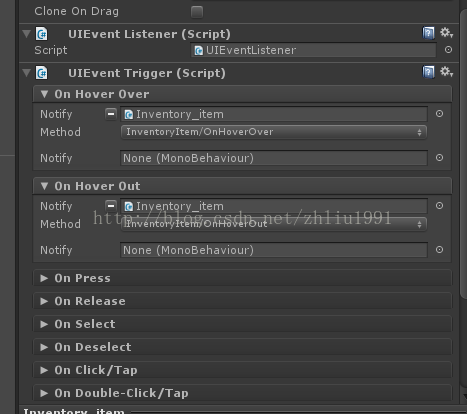Screen dimensions: 467x414
Task: Click Inventory_item field under On Hover Out
Action: [274, 206]
